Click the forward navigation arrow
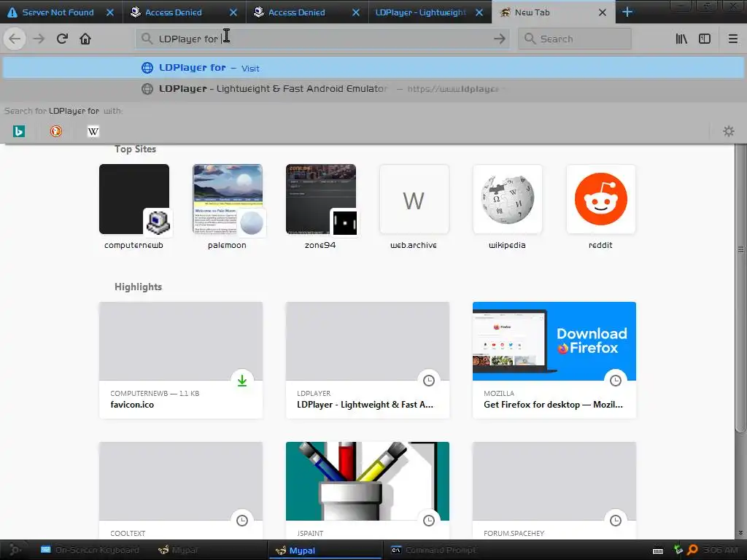 point(39,39)
